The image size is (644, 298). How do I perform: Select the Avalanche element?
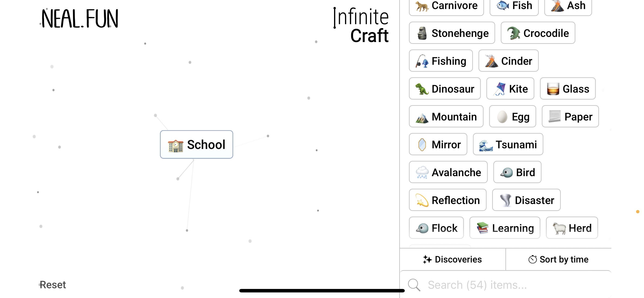pos(448,172)
